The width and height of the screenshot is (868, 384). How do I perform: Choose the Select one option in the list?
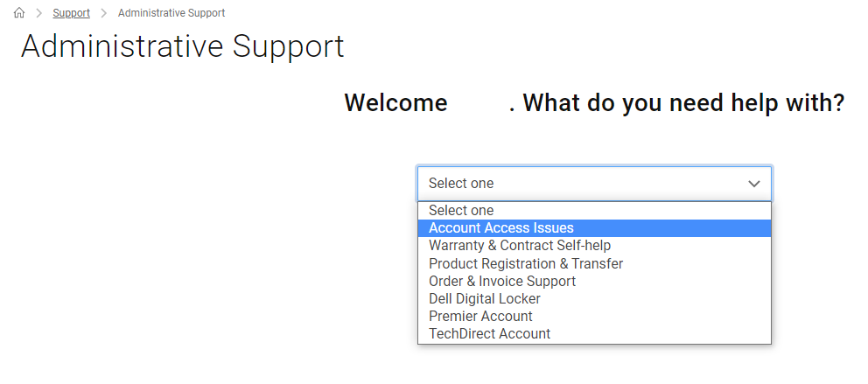pos(461,211)
